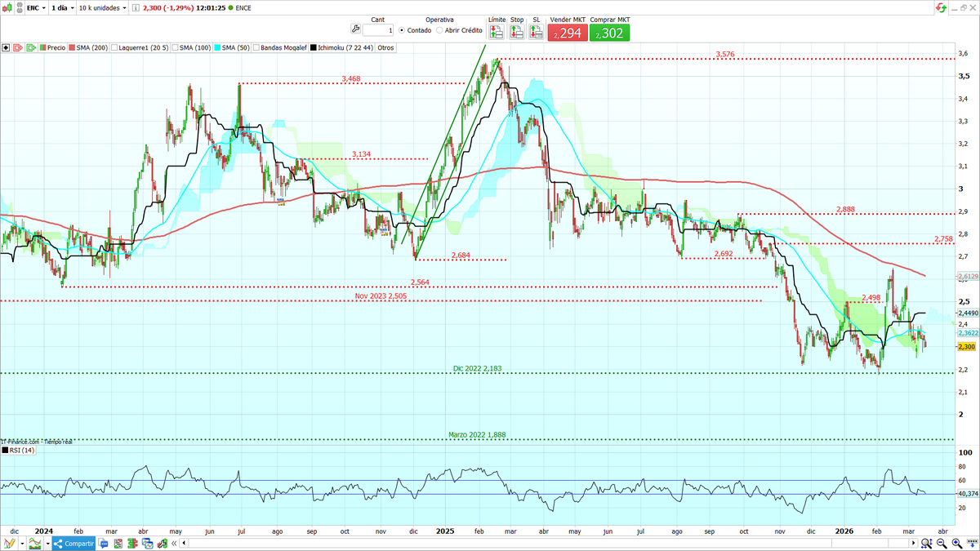Click the Dic 2022 2,183 support label
The height and width of the screenshot is (551, 980).
(x=477, y=369)
